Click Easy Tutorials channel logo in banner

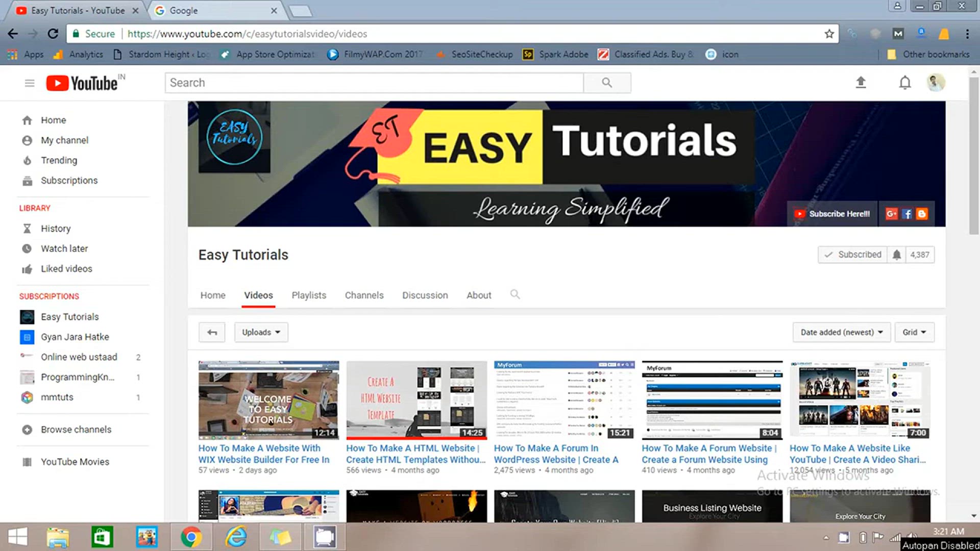tap(234, 137)
